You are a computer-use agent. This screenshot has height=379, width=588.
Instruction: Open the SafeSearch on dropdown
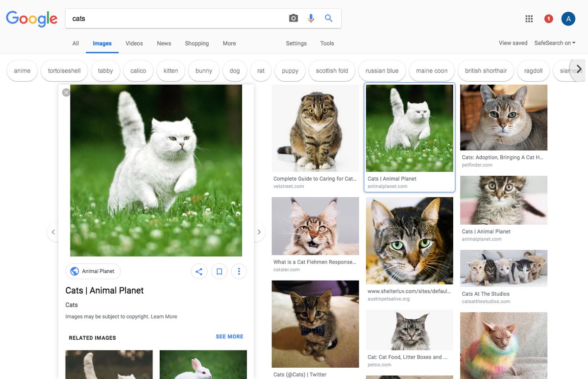554,43
